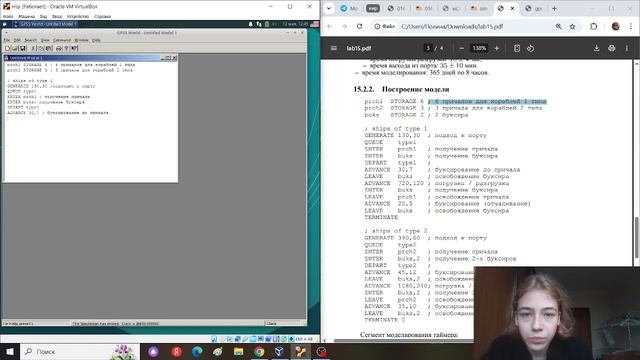Open Alice assistant taskbar icon

[x=153, y=351]
